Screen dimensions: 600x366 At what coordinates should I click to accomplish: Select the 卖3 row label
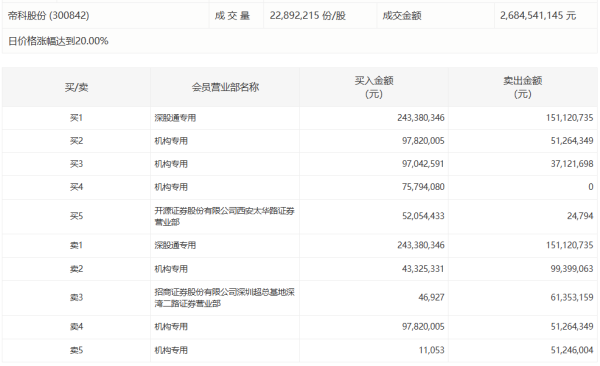pos(76,297)
